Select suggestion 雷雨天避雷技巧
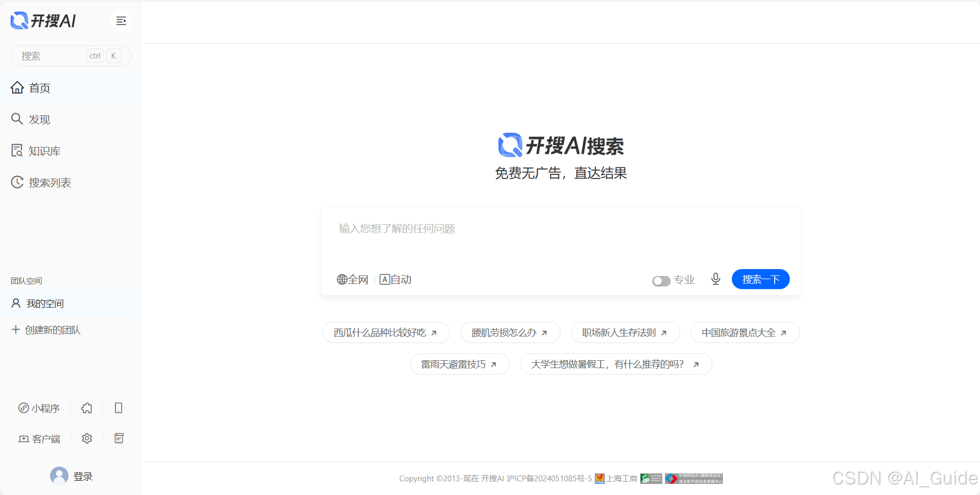The width and height of the screenshot is (980, 495). point(459,364)
